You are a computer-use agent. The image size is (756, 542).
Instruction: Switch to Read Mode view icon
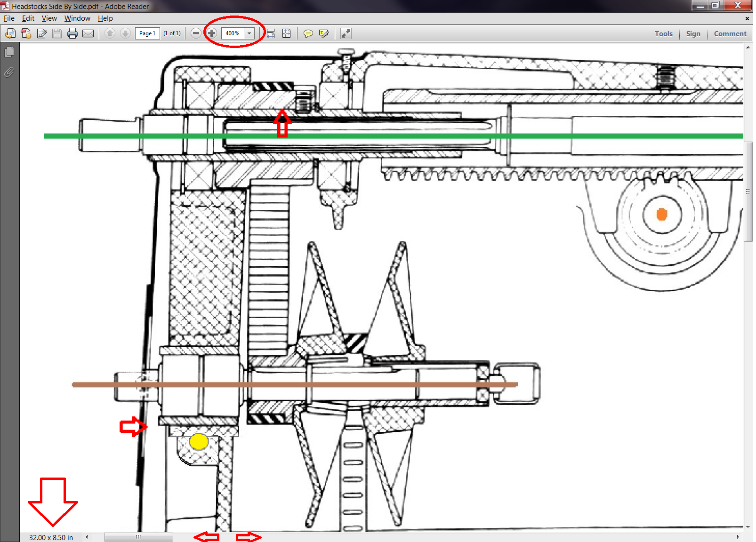click(346, 33)
